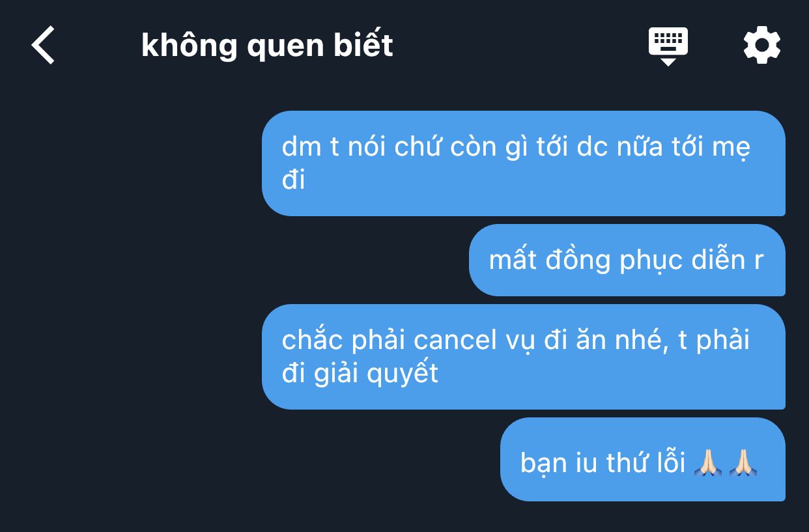Select the 'dm t nói chứ' message bubble

click(x=524, y=163)
